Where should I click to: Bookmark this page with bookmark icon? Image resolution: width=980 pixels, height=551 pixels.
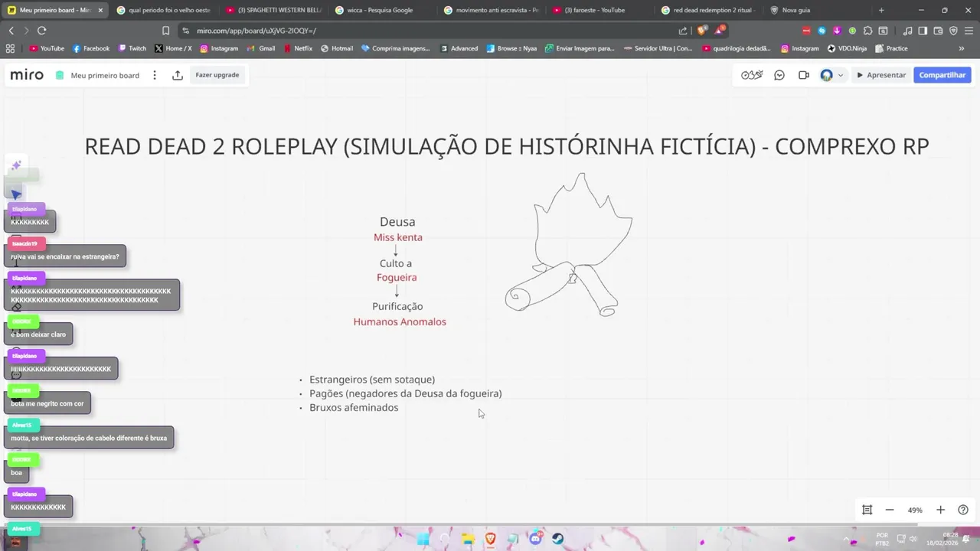(x=165, y=31)
